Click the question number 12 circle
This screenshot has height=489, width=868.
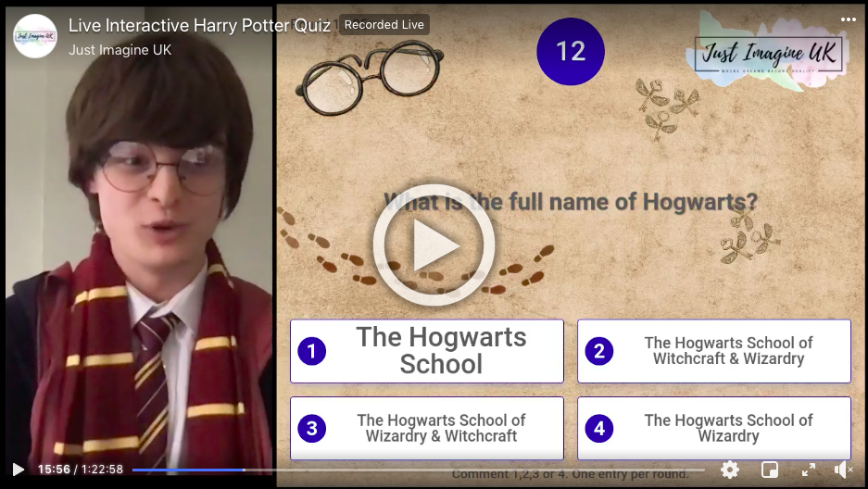click(571, 52)
